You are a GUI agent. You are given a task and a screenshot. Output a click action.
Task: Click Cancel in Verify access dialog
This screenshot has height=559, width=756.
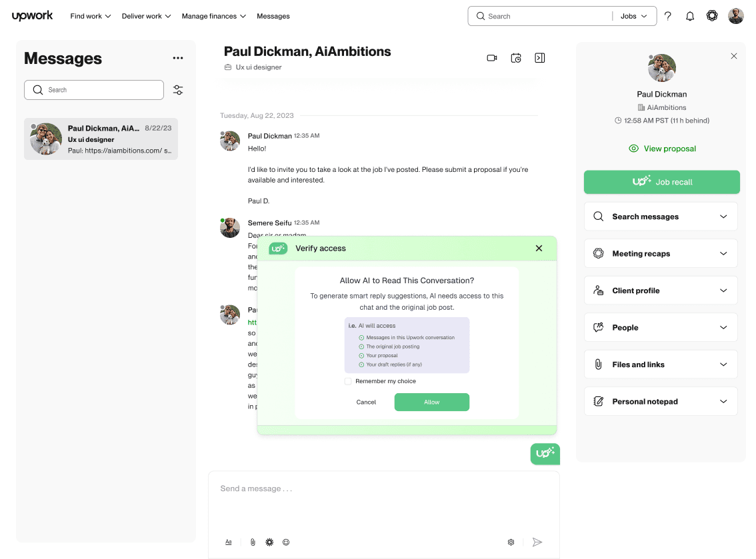(366, 402)
